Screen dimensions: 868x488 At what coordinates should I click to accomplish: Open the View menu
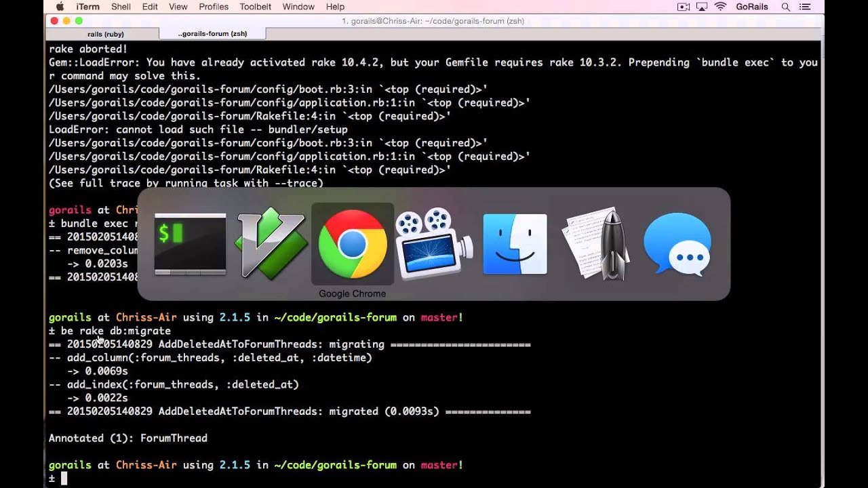178,7
